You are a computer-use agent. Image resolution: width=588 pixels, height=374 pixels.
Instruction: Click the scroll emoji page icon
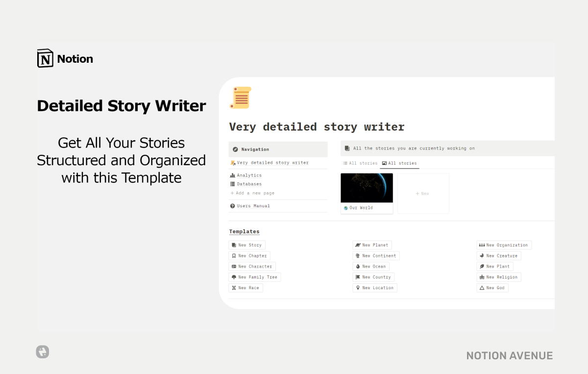pos(240,97)
